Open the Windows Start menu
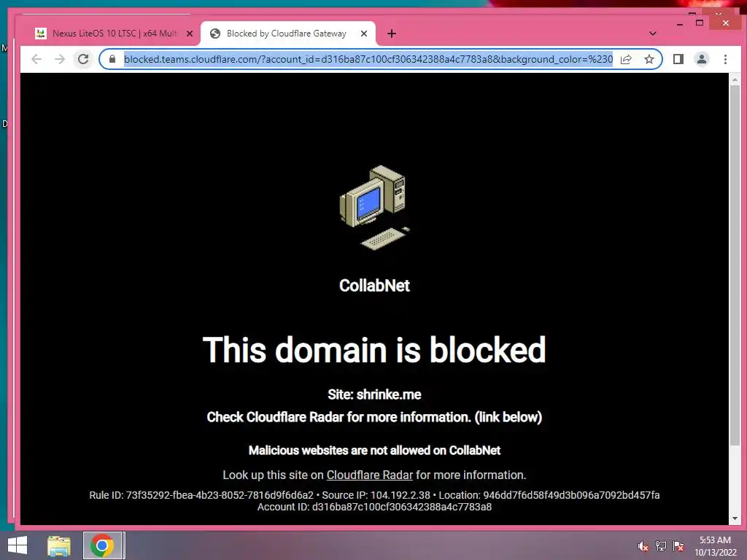Image resolution: width=747 pixels, height=560 pixels. coord(18,545)
